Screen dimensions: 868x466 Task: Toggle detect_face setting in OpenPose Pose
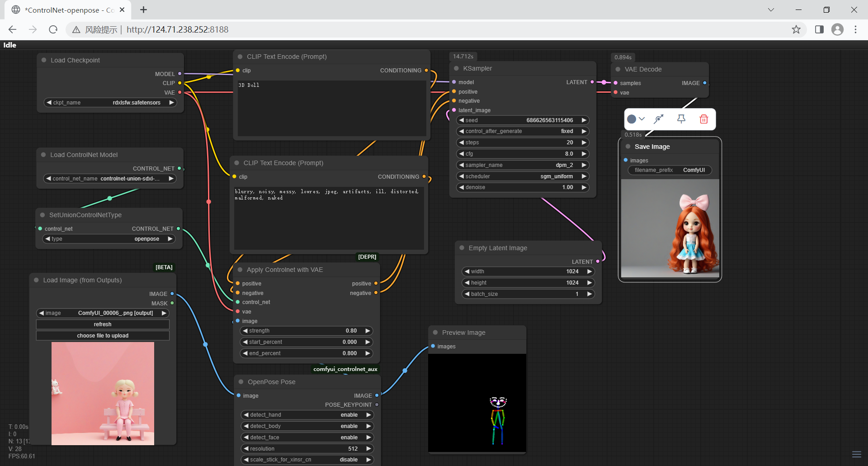point(307,437)
